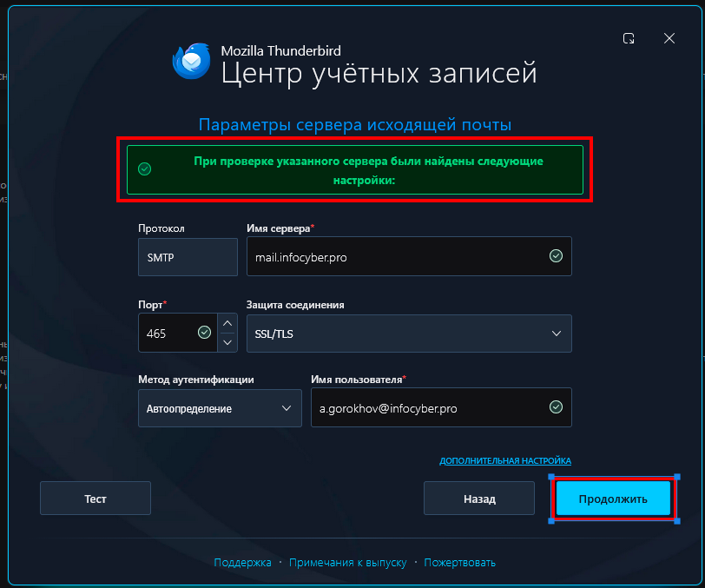Image resolution: width=705 pixels, height=588 pixels.
Task: Click the restore window icon
Action: [x=629, y=38]
